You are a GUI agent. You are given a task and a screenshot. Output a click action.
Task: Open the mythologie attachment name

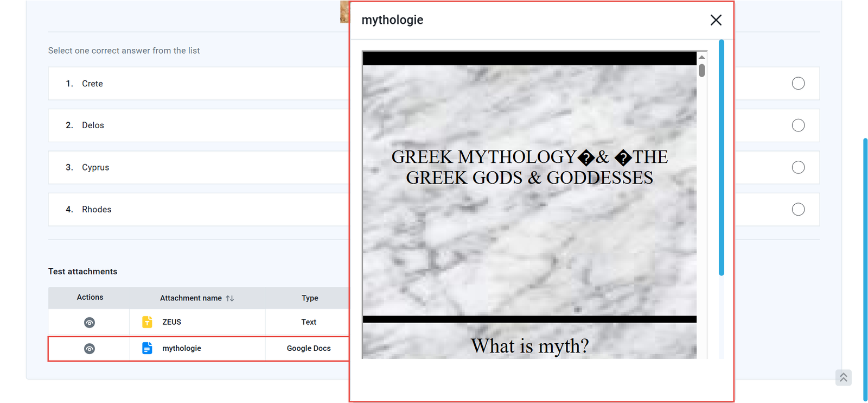pyautogui.click(x=181, y=348)
